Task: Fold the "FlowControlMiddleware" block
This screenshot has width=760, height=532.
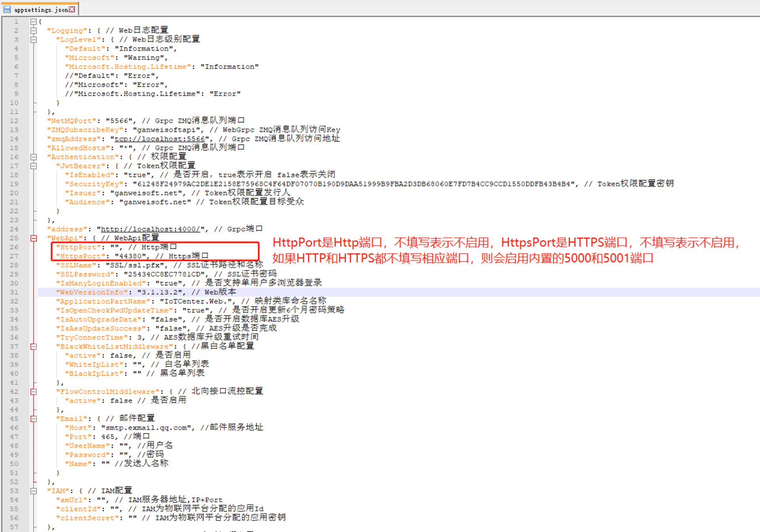Action: pos(34,391)
